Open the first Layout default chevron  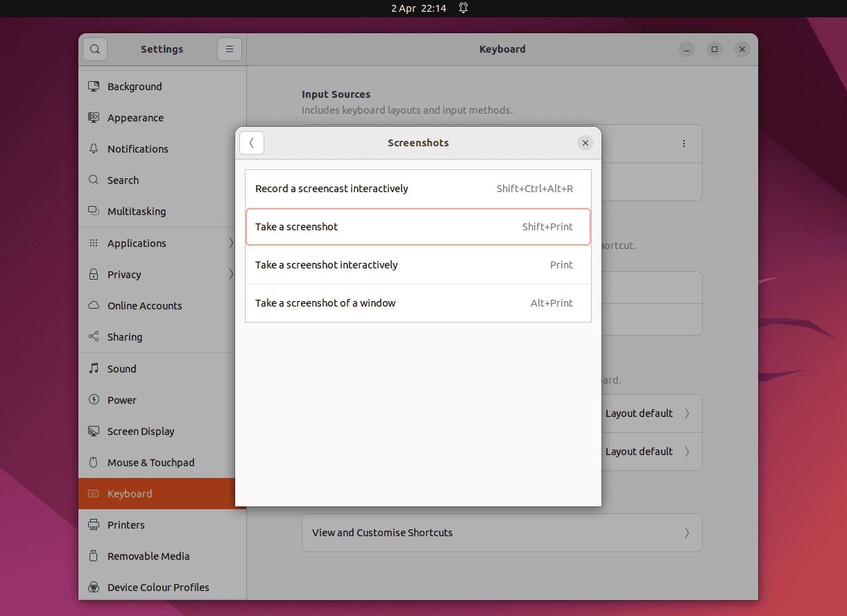(687, 413)
